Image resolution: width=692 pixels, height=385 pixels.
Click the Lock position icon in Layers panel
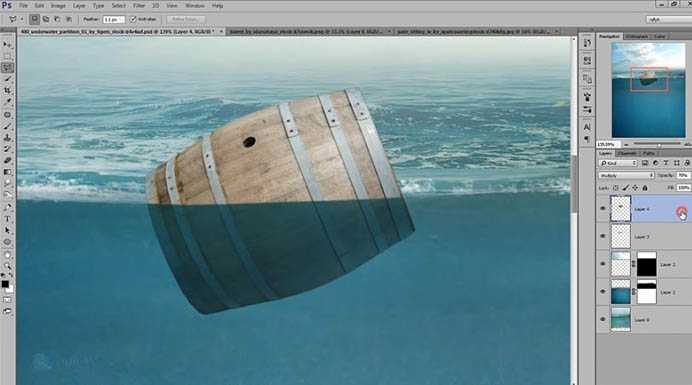point(636,188)
